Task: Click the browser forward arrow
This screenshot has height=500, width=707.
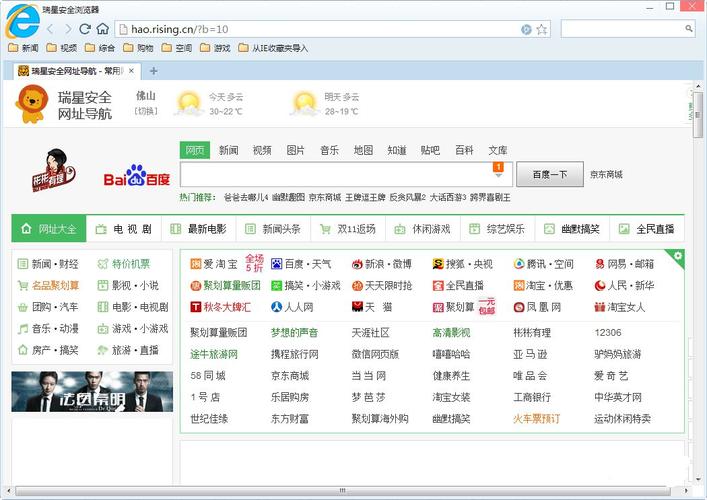Action: [x=68, y=29]
